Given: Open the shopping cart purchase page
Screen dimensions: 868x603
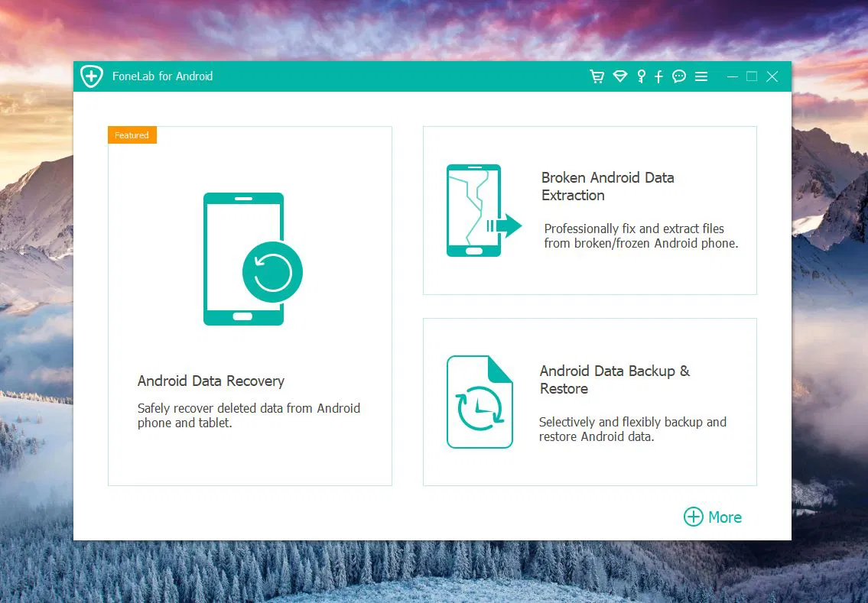Looking at the screenshot, I should click(x=597, y=76).
